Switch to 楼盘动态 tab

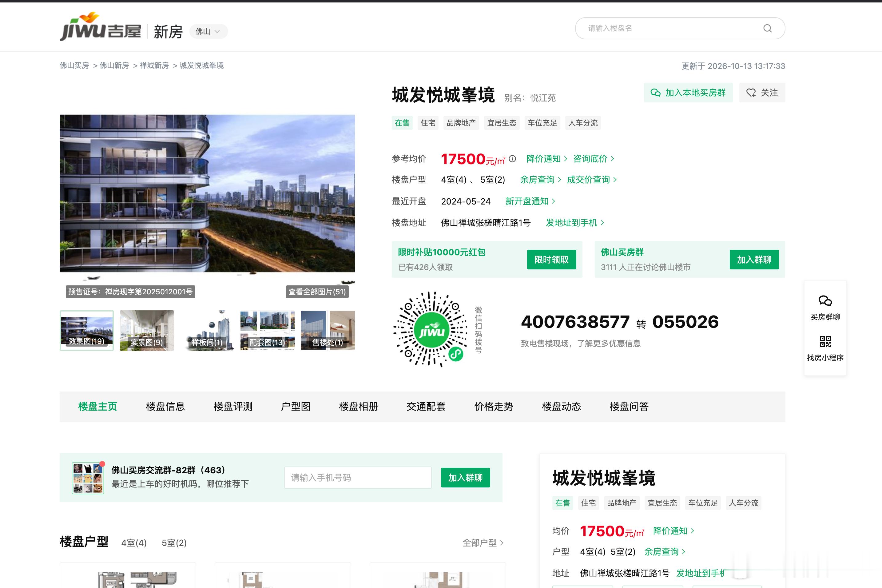coord(561,407)
